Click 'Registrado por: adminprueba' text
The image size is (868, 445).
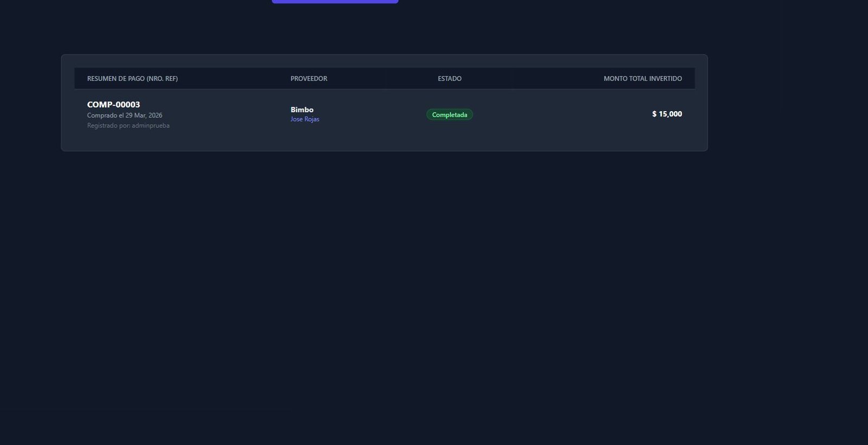[129, 126]
